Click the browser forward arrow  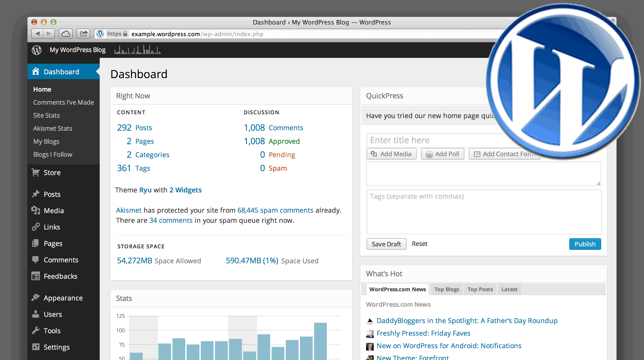coord(49,34)
